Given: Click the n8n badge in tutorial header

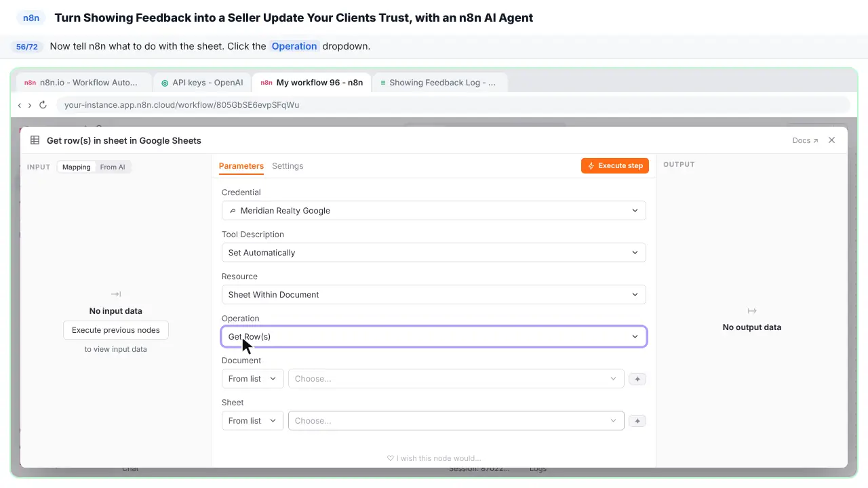Looking at the screenshot, I should [31, 18].
